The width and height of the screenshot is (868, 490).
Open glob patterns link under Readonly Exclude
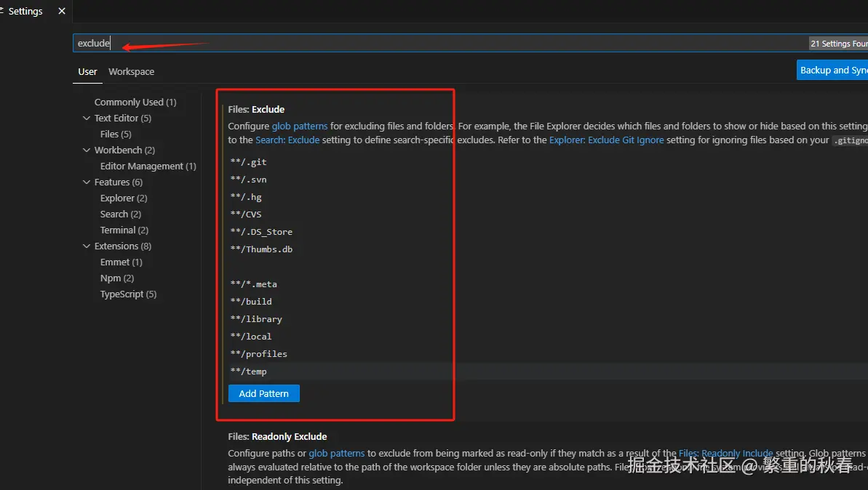tap(337, 454)
